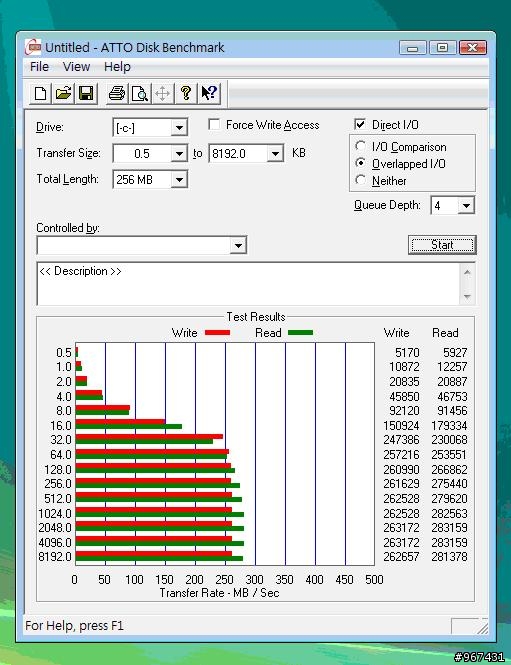The height and width of the screenshot is (665, 511).
Task: Open the Help menu
Action: (117, 67)
